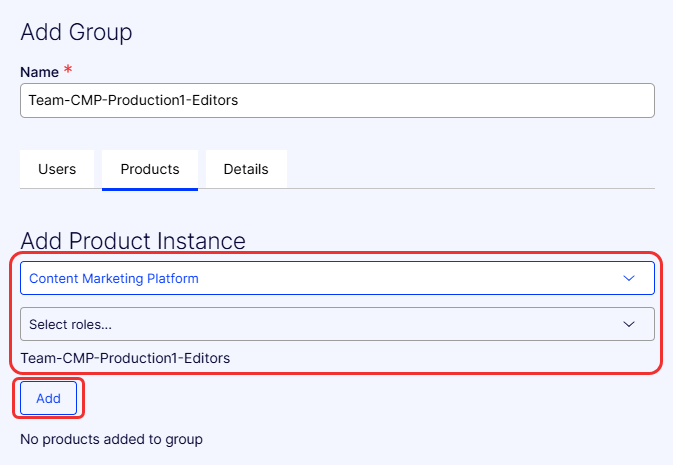Viewport: 673px width, 465px height.
Task: Open the Details tab
Action: [x=246, y=169]
